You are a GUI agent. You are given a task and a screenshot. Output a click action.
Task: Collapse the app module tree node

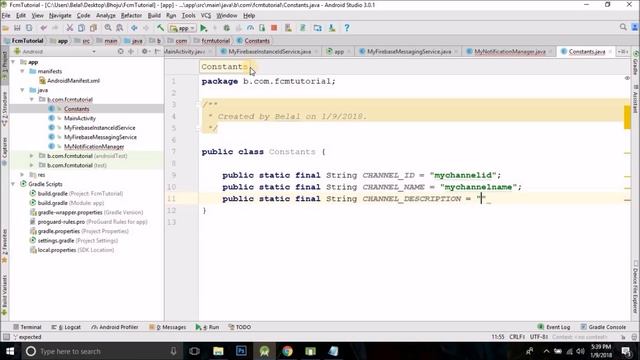click(x=13, y=62)
